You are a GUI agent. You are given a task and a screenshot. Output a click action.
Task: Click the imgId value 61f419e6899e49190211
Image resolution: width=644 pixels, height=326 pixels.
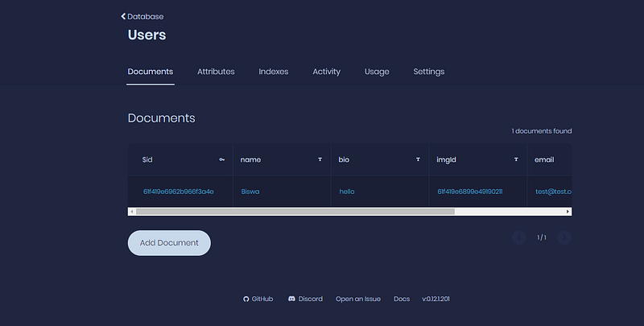[x=470, y=192]
